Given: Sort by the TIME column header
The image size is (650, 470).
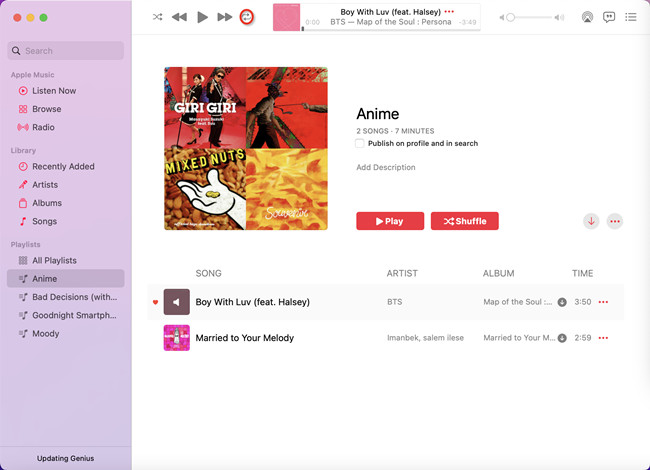Looking at the screenshot, I should click(582, 273).
